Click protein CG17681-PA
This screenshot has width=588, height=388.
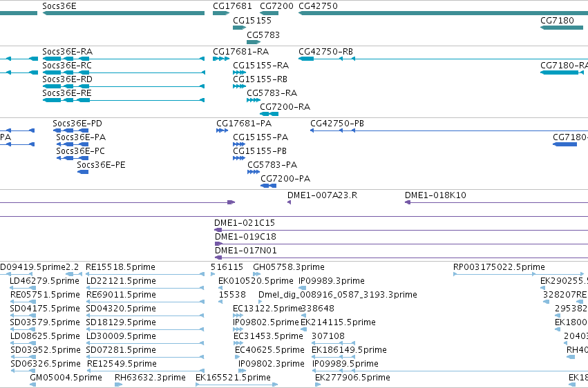click(244, 124)
